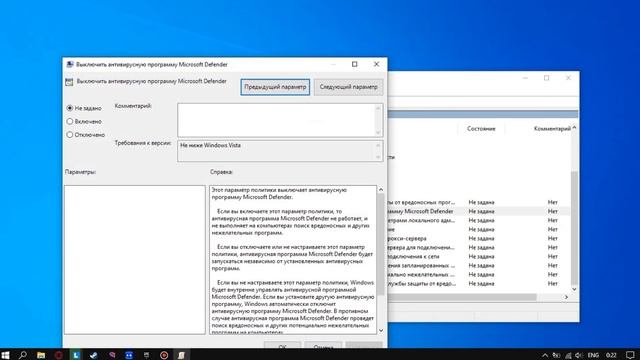The image size is (640, 360).
Task: Click the up arrow of the comment box scrollbar
Action: [x=378, y=108]
